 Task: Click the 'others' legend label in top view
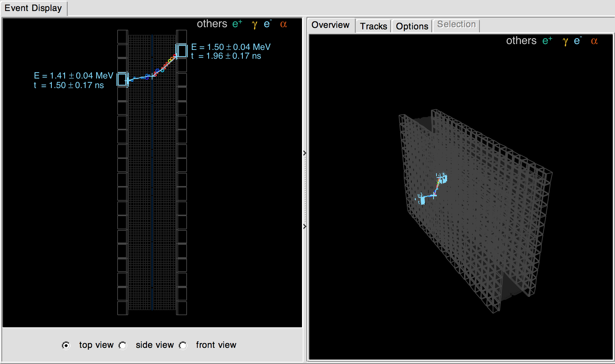212,24
